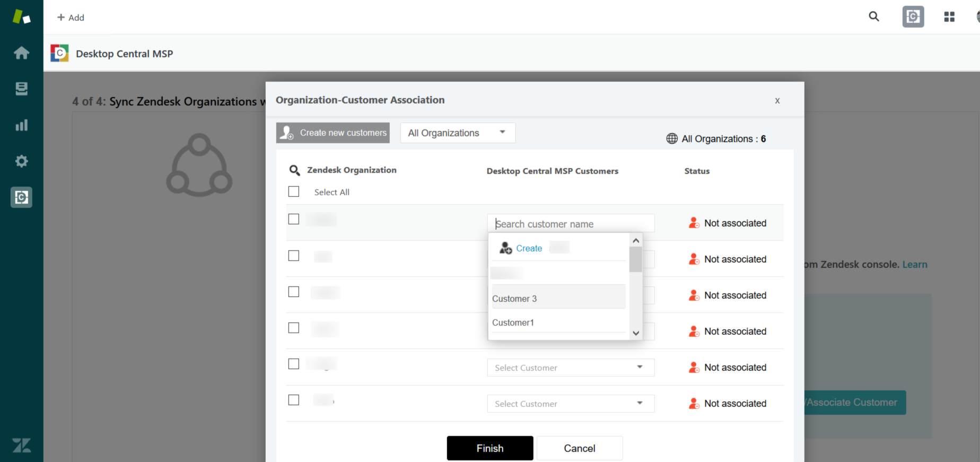Open the Zendesk products grid icon

[x=949, y=17]
